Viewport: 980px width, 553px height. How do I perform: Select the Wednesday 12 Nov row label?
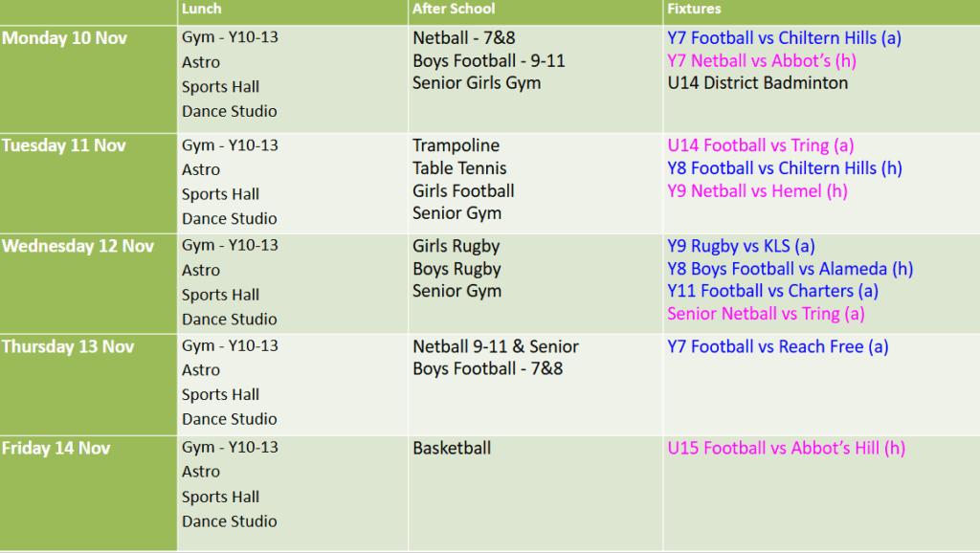pyautogui.click(x=78, y=246)
